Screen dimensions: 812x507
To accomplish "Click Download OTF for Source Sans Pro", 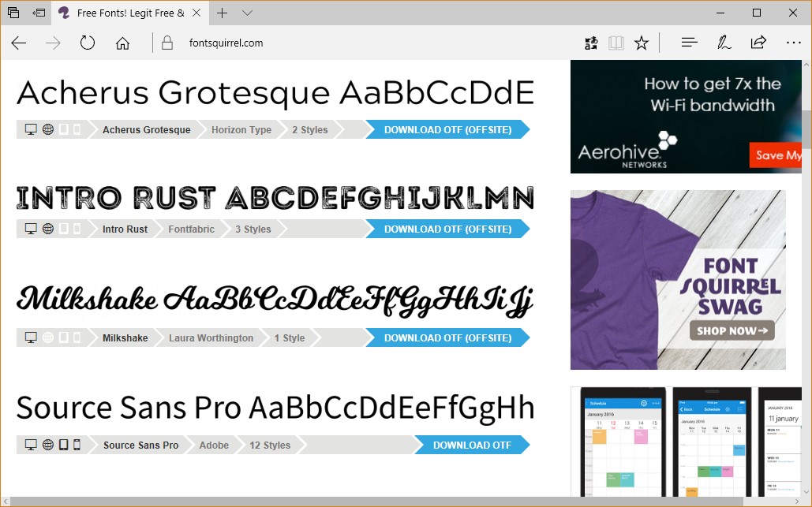I will pyautogui.click(x=472, y=445).
